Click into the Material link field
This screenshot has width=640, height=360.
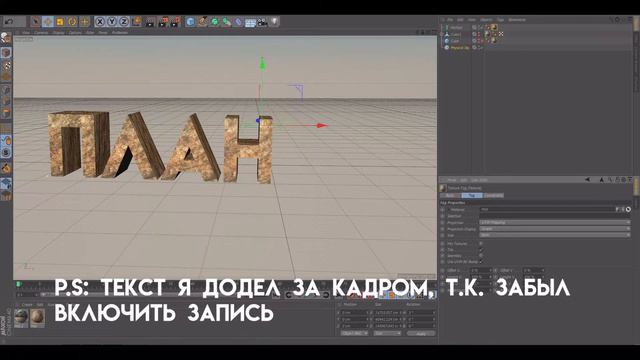pos(547,209)
